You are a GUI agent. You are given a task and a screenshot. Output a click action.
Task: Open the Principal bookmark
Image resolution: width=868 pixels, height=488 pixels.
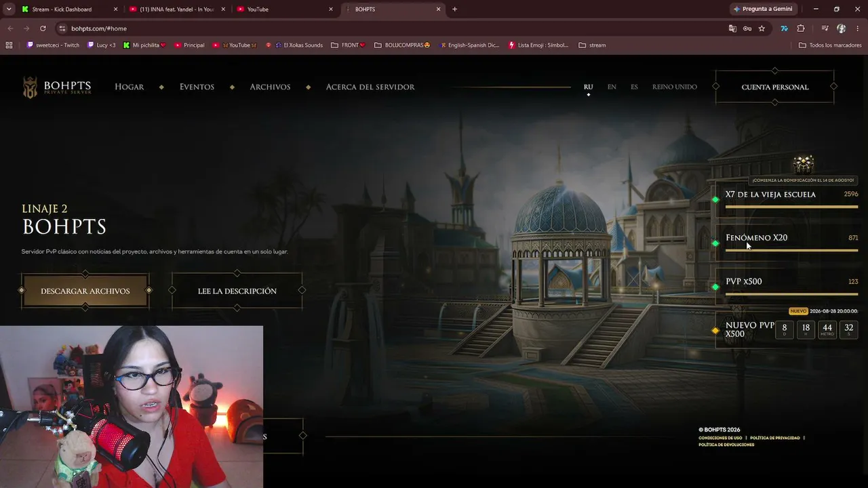[189, 45]
